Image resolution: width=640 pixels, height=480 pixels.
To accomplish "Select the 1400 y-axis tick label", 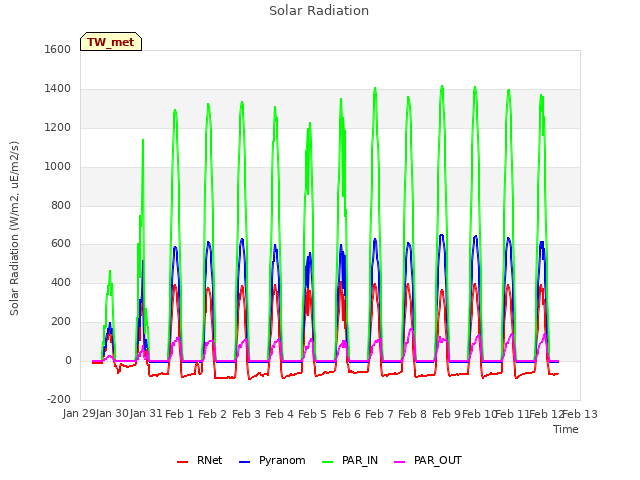I will coord(58,89).
